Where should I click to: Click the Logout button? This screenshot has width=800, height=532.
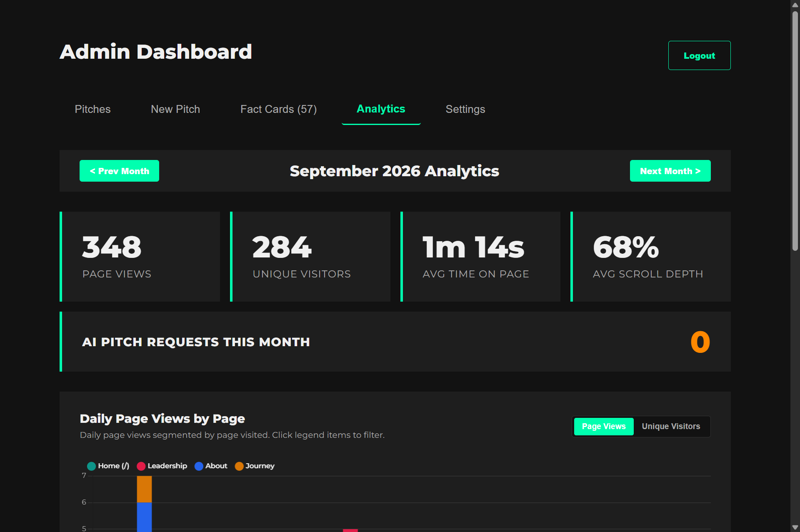click(699, 55)
